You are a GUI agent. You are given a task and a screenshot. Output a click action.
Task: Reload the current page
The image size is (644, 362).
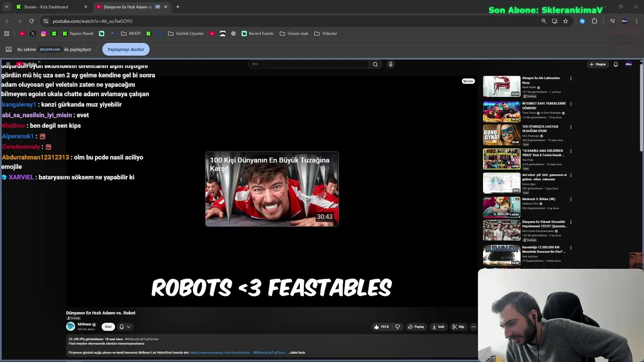[x=31, y=21]
